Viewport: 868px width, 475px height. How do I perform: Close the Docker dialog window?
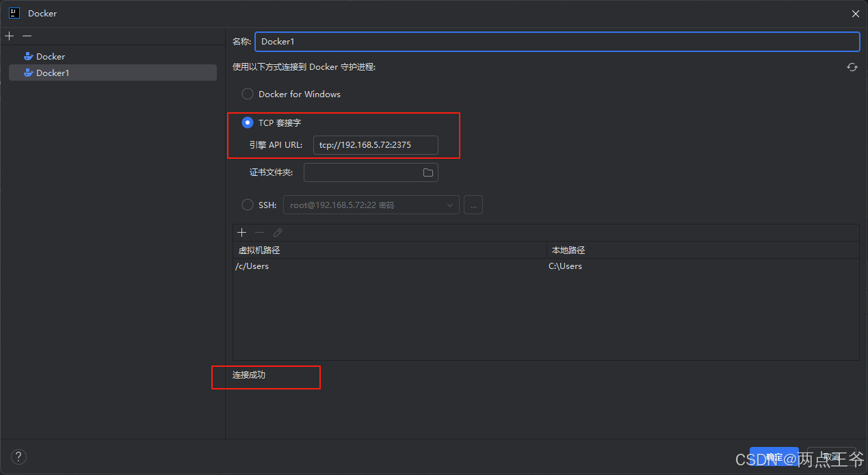click(x=855, y=13)
